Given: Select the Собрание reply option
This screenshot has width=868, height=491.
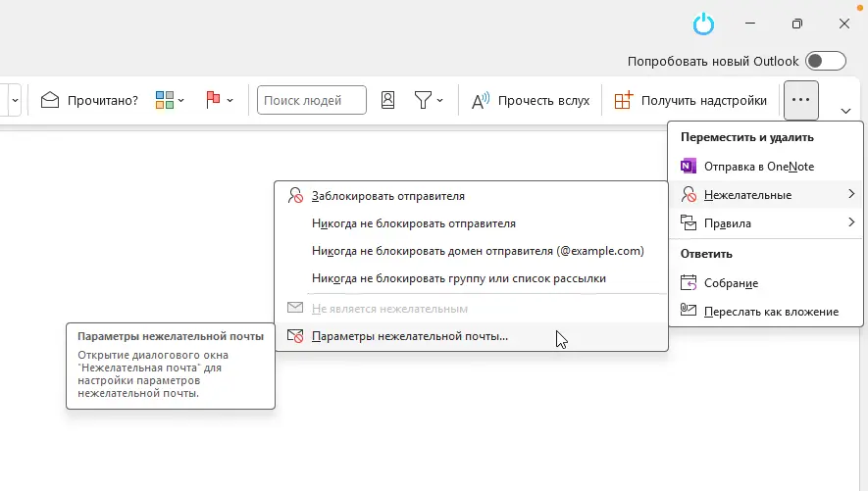Looking at the screenshot, I should coord(731,283).
